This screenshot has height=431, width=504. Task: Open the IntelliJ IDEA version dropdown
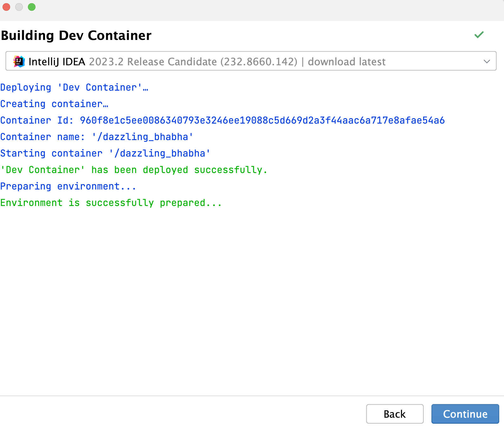pos(251,61)
